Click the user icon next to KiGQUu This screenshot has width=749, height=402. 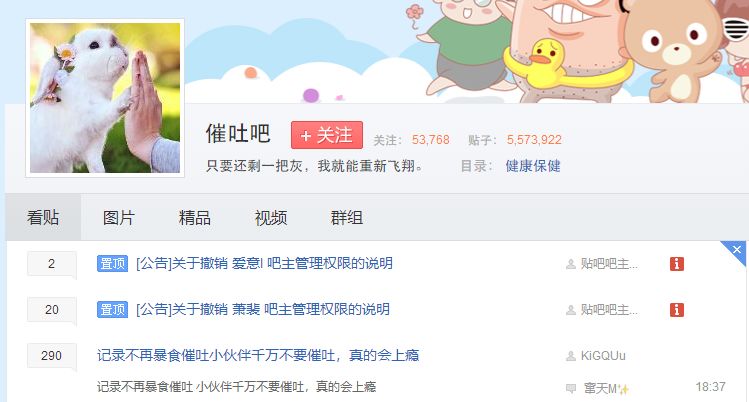(570, 356)
